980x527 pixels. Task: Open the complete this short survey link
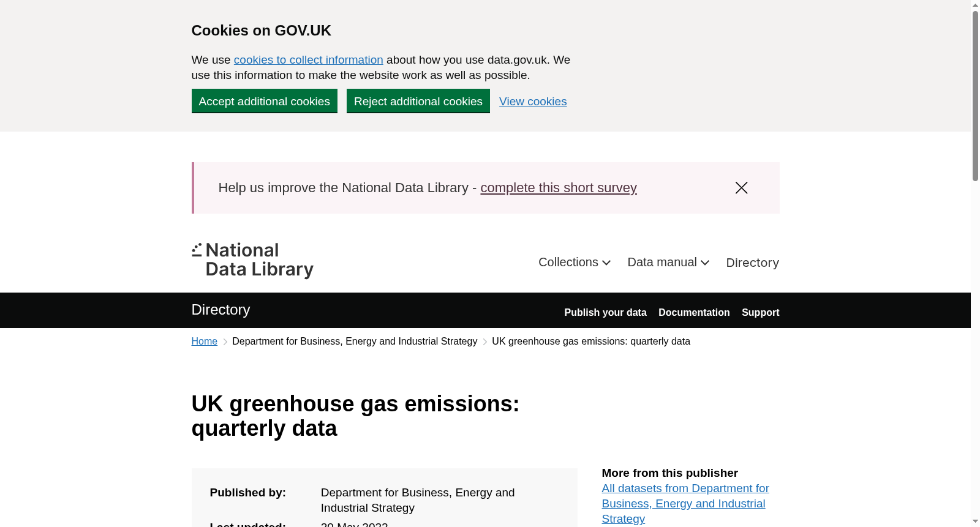(559, 188)
